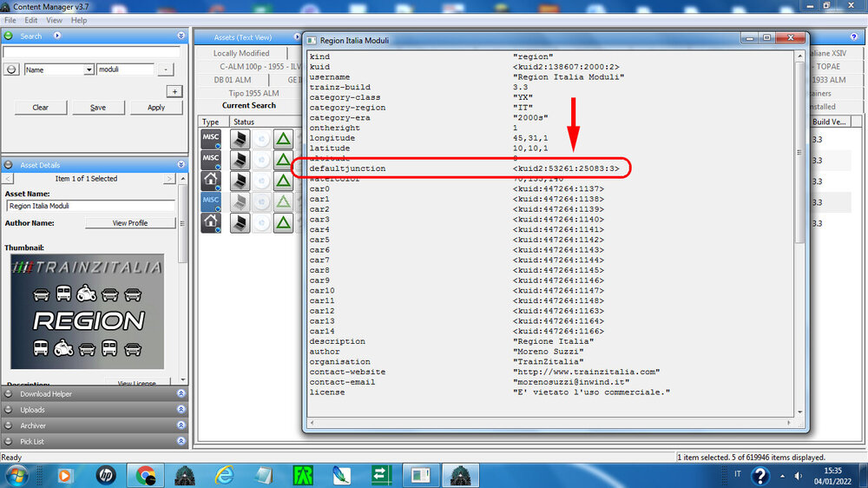Click the Asset Name field Region Italia Moduli
The width and height of the screenshot is (868, 488).
91,206
